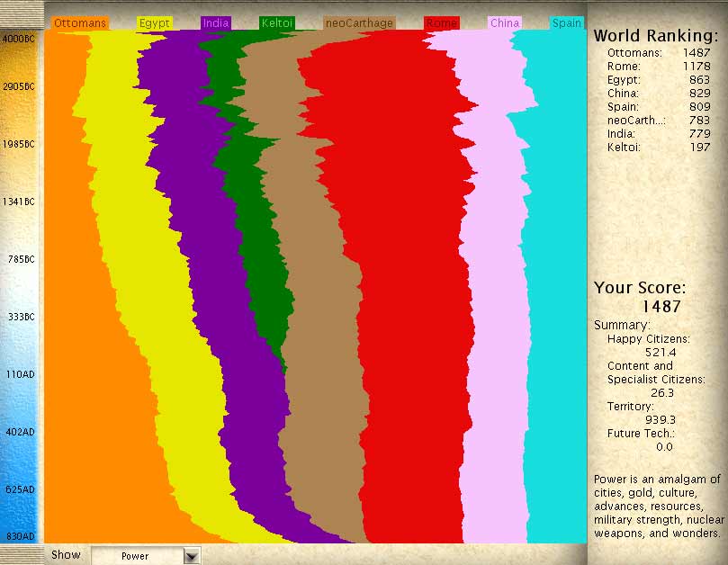Click the Your Score heading
Screen dimensions: 728x565
click(640, 288)
